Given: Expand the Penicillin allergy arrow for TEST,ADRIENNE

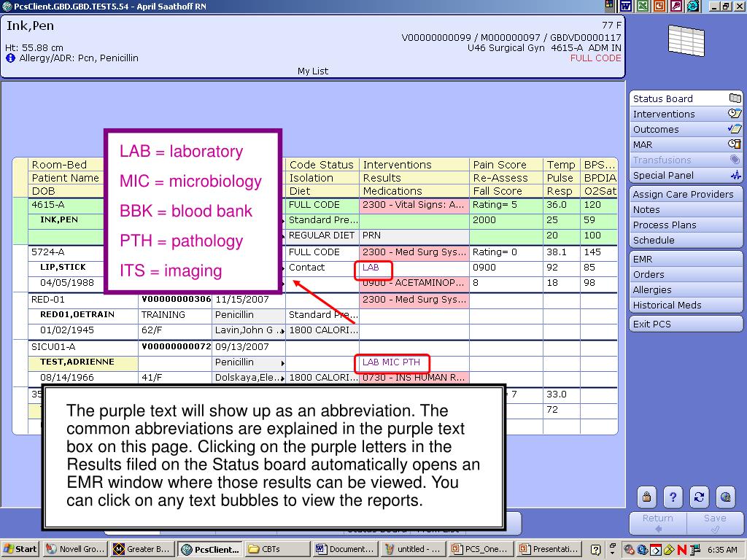Looking at the screenshot, I should pyautogui.click(x=282, y=363).
